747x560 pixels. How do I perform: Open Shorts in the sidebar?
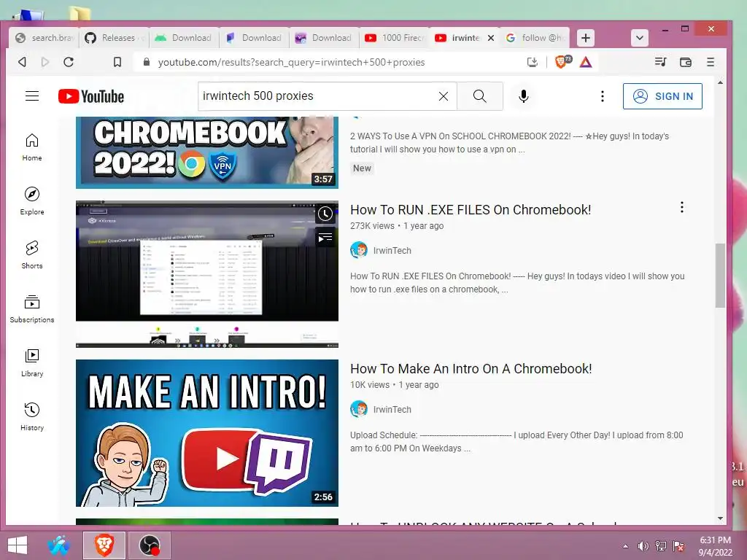point(32,254)
